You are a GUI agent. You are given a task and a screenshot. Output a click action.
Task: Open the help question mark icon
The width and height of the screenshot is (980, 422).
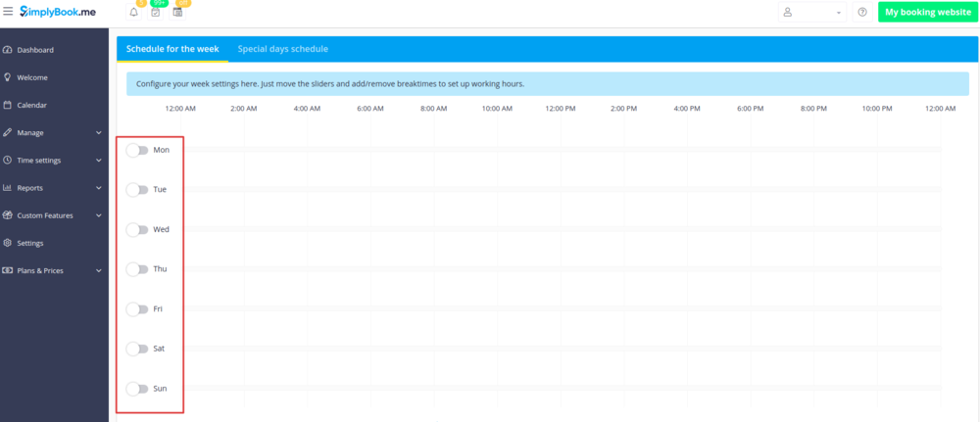(x=862, y=13)
